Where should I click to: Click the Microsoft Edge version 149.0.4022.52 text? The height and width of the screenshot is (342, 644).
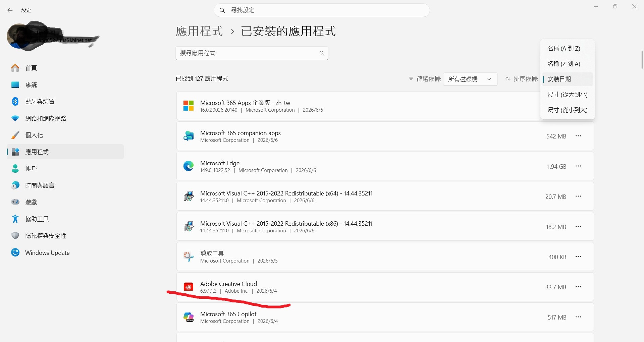(215, 170)
